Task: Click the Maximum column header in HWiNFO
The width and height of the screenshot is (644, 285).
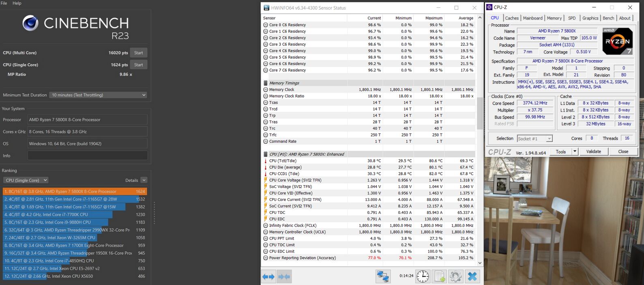Action: [x=429, y=18]
